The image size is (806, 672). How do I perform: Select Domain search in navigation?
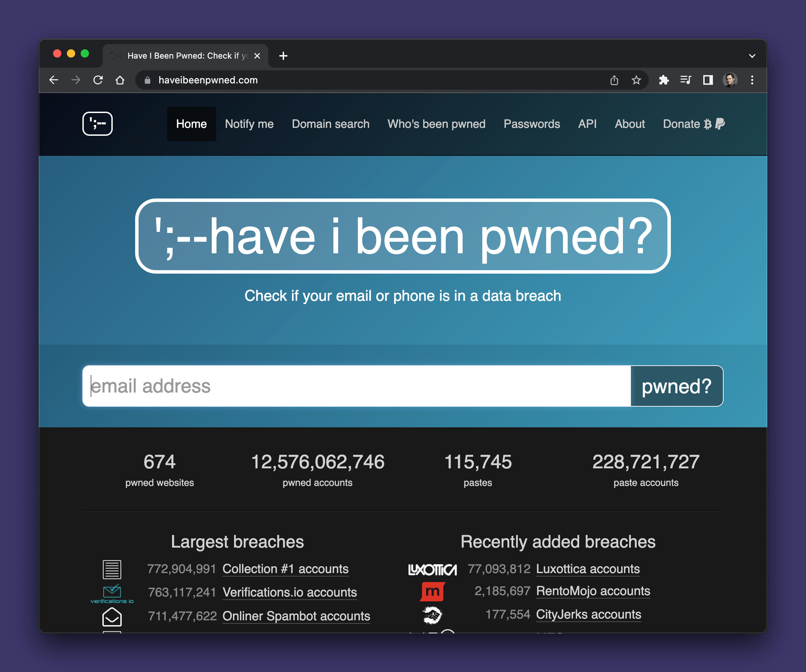(331, 124)
